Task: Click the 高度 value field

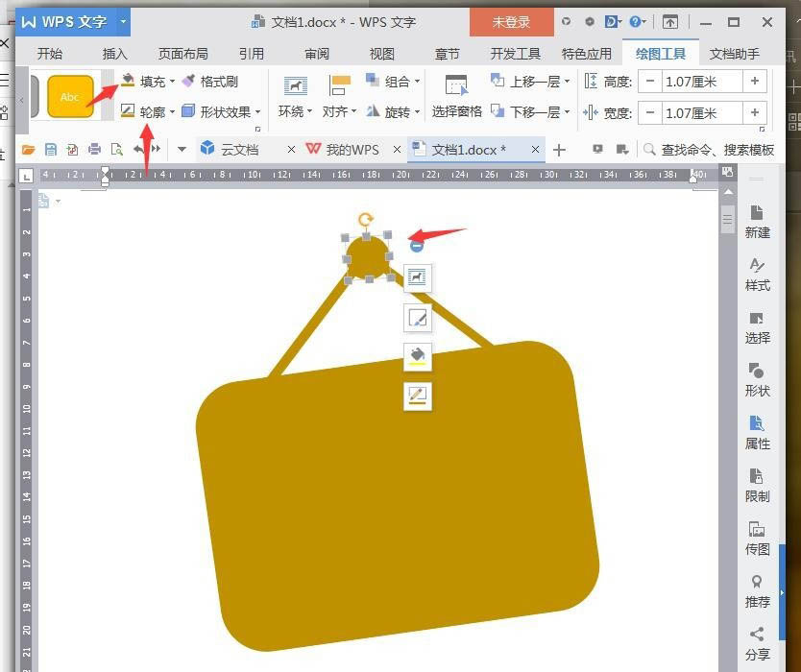Action: click(x=702, y=82)
